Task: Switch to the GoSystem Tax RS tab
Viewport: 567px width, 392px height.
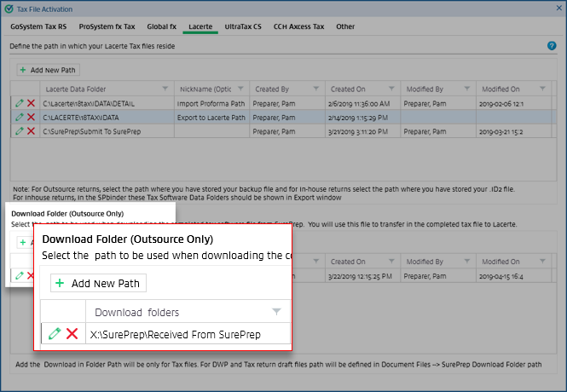Action: click(x=38, y=26)
